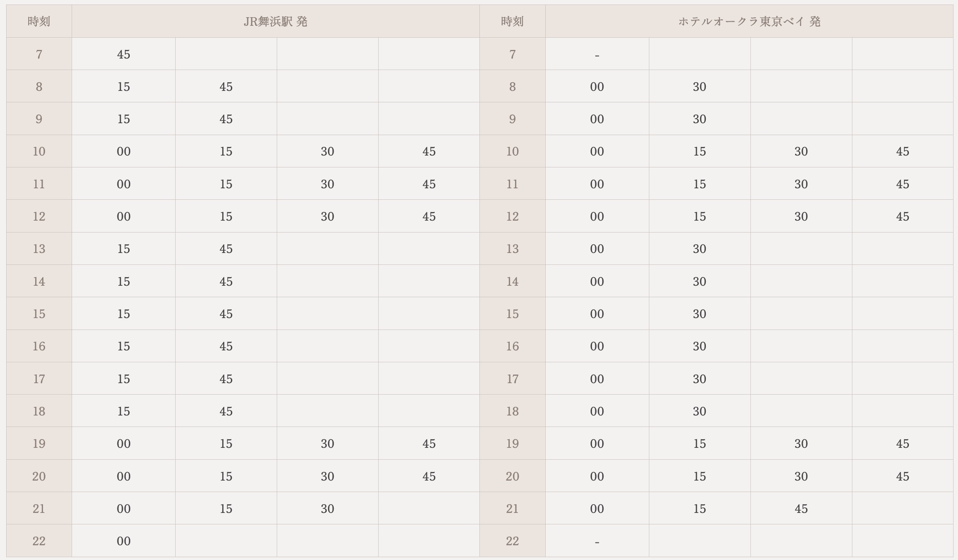Select the 8:30 hotel departure cell
The height and width of the screenshot is (560, 958).
click(700, 86)
